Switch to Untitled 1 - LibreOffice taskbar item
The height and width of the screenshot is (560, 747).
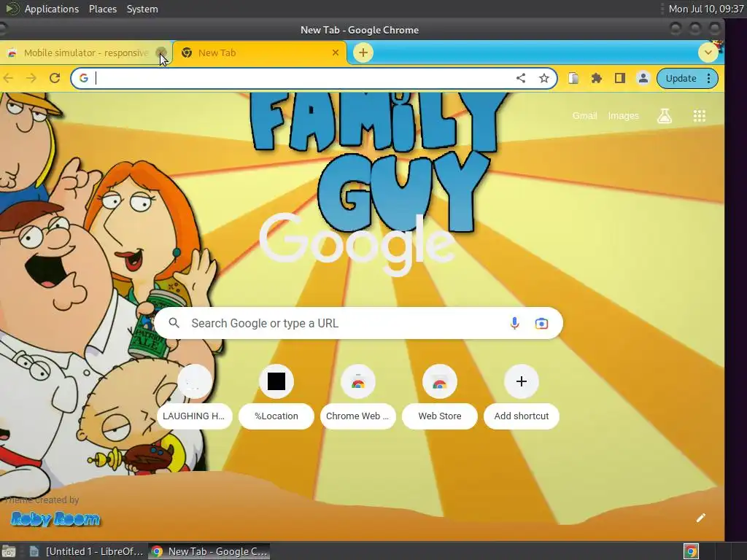pos(86,551)
